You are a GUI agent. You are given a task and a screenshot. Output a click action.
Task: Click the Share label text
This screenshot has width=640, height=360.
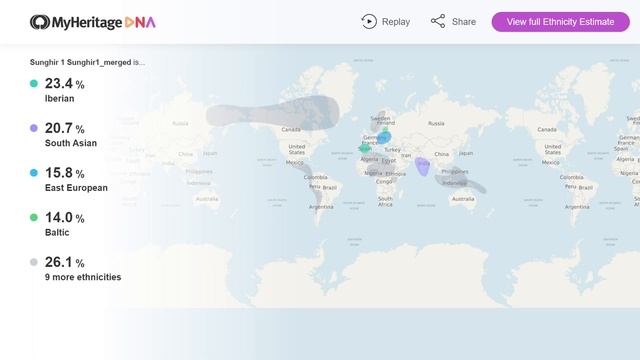(464, 22)
